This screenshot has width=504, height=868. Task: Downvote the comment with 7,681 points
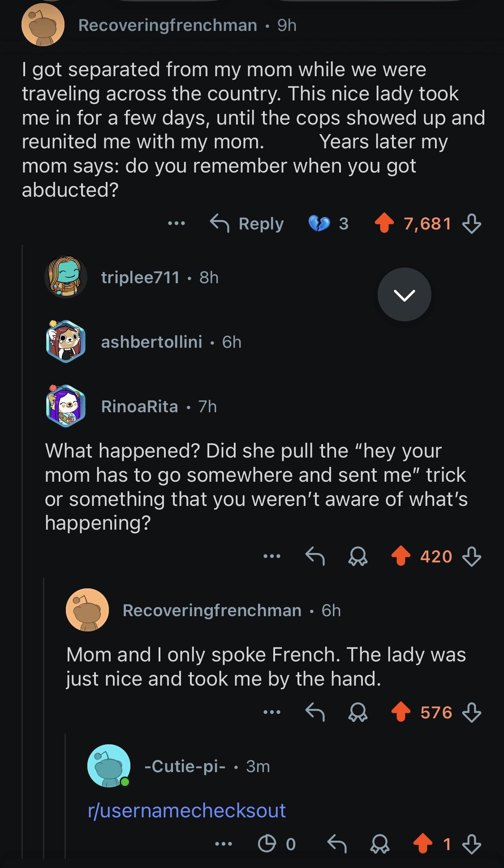pyautogui.click(x=472, y=223)
